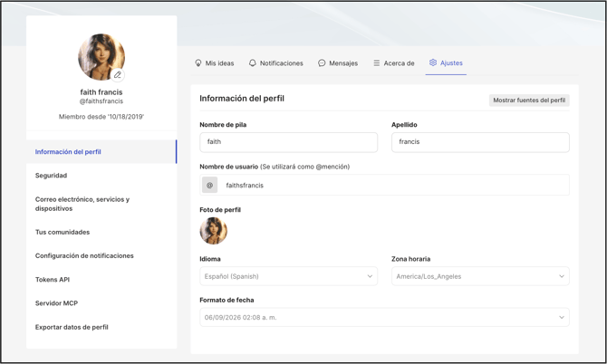Open the Zona horaria dropdown
607x364 pixels.
(480, 276)
